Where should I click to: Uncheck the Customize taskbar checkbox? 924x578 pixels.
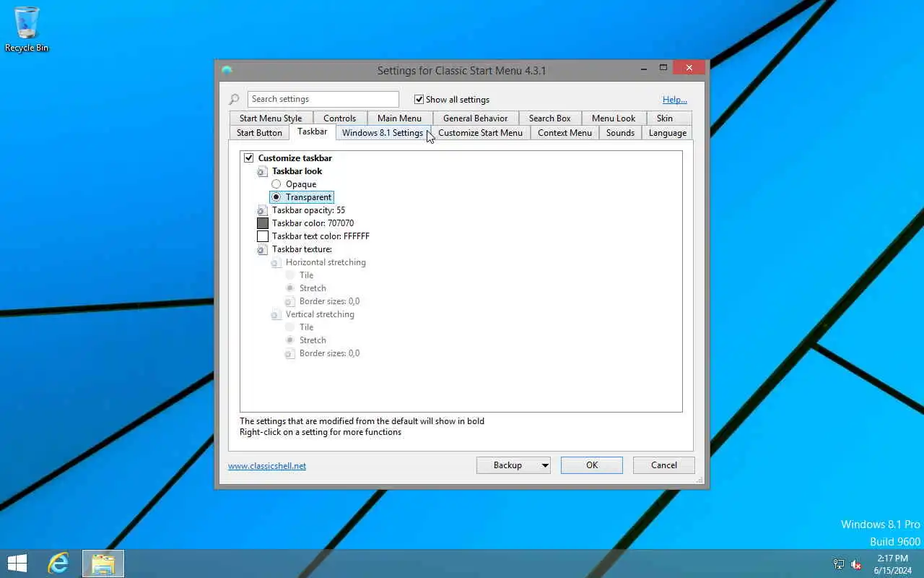pyautogui.click(x=249, y=158)
